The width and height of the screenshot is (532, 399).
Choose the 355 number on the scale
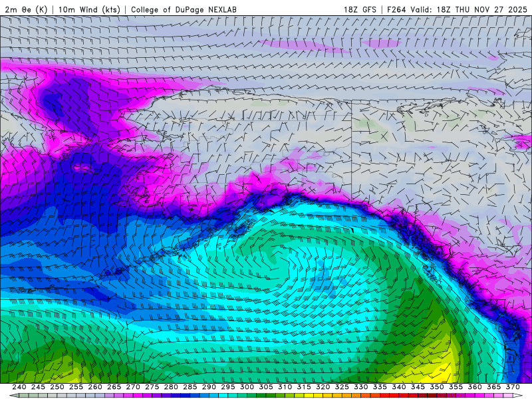click(x=456, y=387)
